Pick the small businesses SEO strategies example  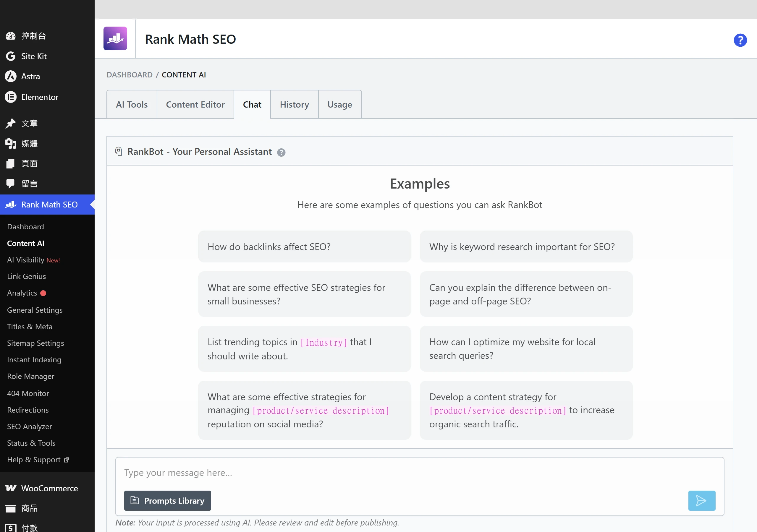coord(304,294)
